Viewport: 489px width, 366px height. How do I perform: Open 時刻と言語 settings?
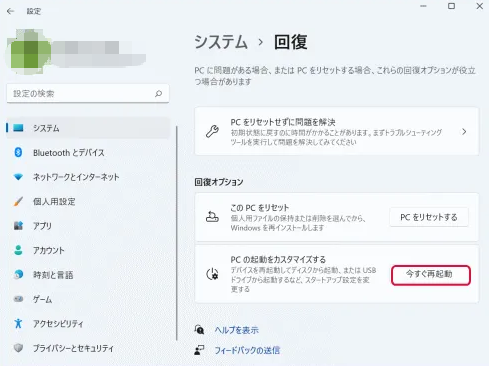tap(88, 275)
